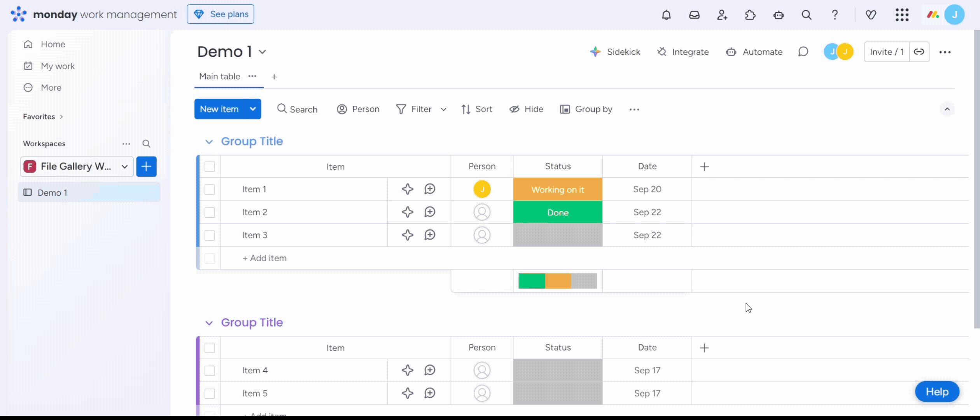Open the Item 2 add update bubble
Screen dimensions: 980x420
(x=429, y=212)
